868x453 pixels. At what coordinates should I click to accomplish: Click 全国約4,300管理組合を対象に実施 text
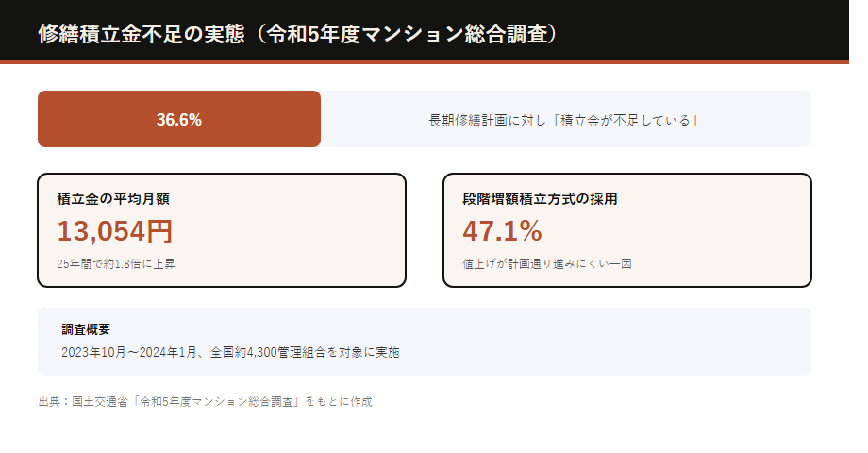[305, 352]
